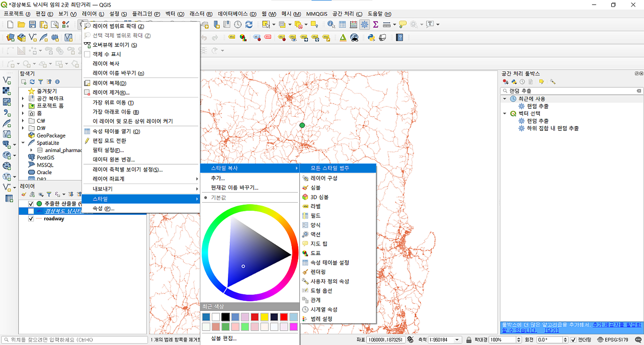Select the 기본값 style radio option
The width and height of the screenshot is (644, 345).
pos(206,198)
